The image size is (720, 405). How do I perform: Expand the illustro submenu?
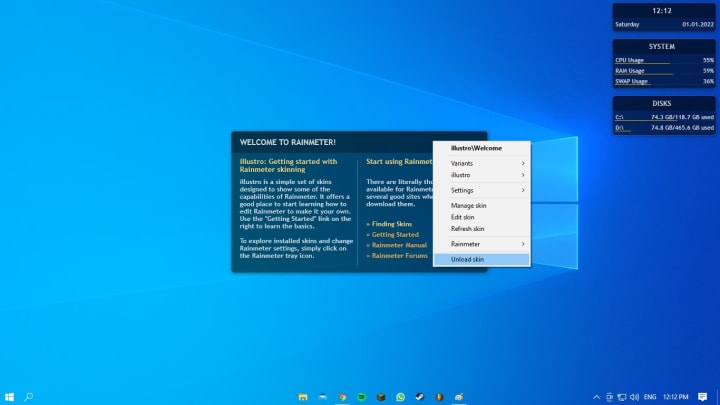[x=481, y=175]
